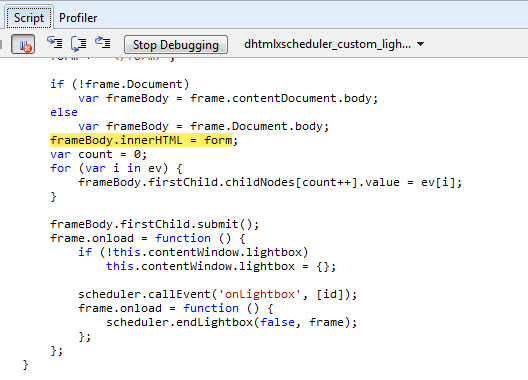Click the red 'onLightbox' string literal
This screenshot has width=528, height=380.
coord(259,294)
